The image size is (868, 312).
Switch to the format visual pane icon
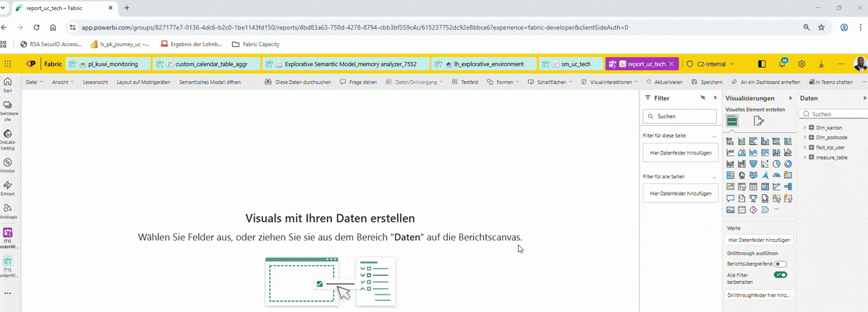tap(758, 121)
